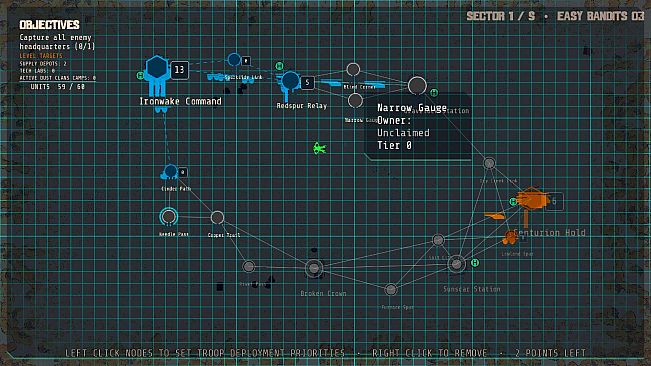Select the Narrow Gauge node

tap(355, 100)
